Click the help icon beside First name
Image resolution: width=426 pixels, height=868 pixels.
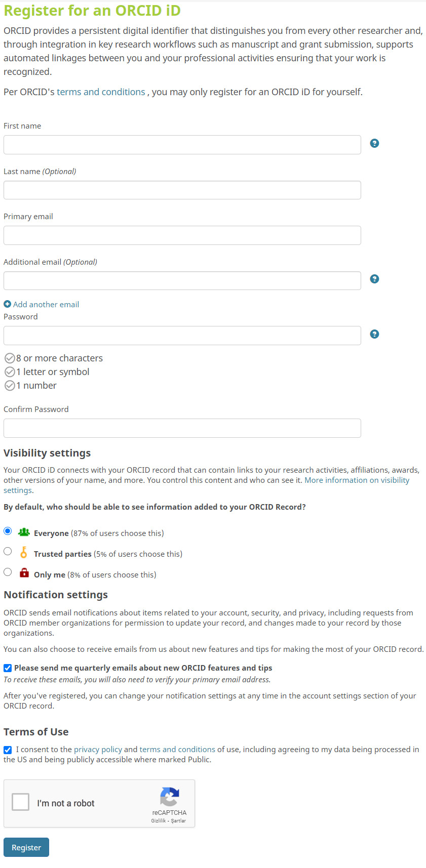click(x=374, y=143)
